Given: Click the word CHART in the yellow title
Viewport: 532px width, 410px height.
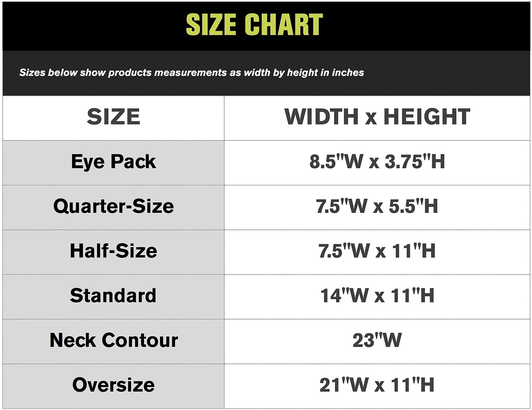Looking at the screenshot, I should [284, 24].
